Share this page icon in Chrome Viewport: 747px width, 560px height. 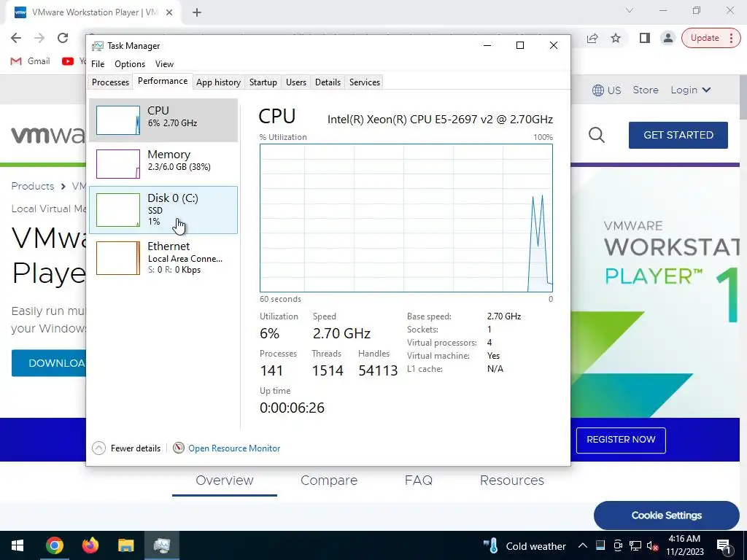tap(592, 38)
